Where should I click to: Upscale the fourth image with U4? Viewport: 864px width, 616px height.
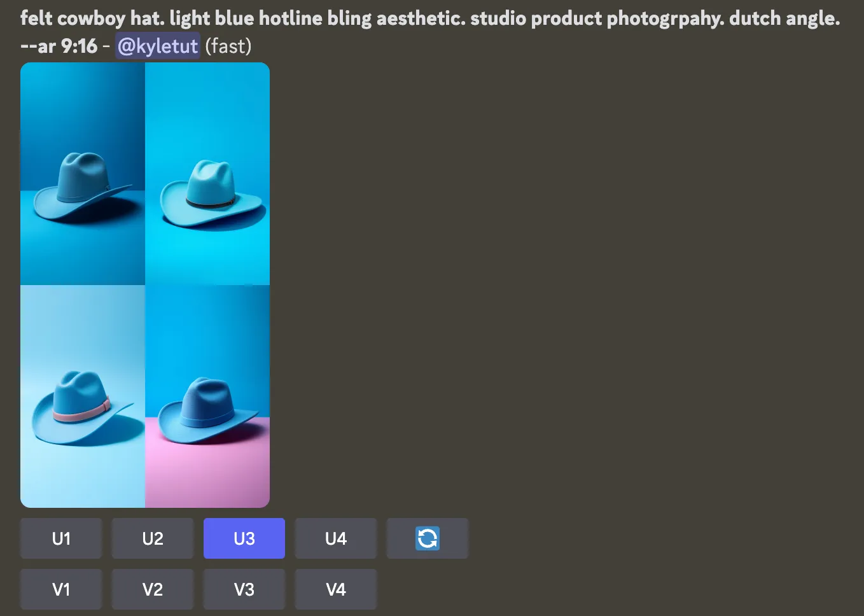coord(336,538)
